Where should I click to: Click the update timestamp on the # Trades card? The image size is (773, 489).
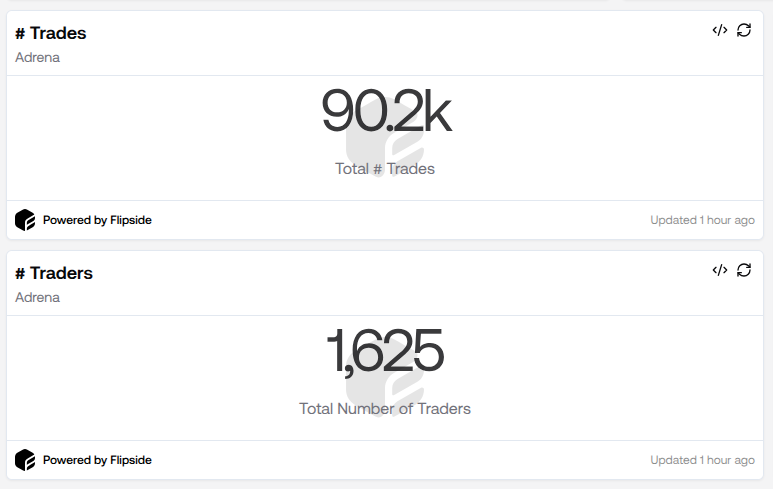point(702,220)
